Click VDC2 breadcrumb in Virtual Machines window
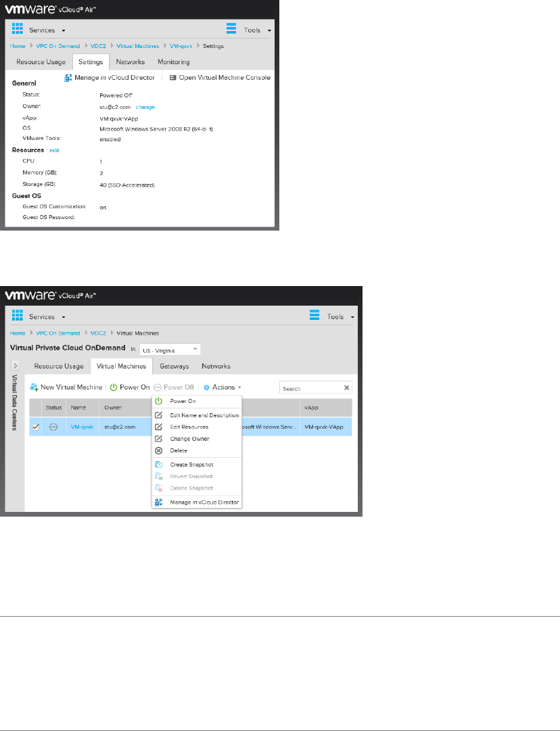Image resolution: width=560 pixels, height=731 pixels. (98, 333)
